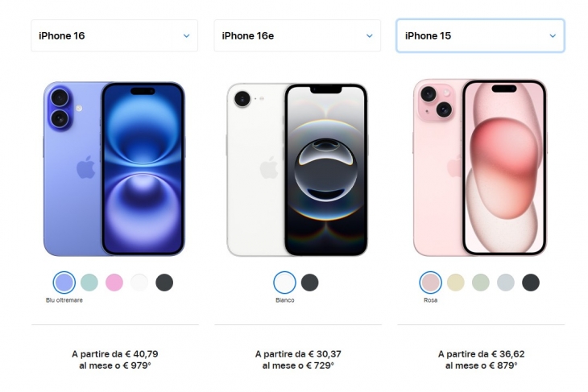Open the iPhone 16 model dropdown
Image resolution: width=588 pixels, height=392 pixels.
[x=114, y=35]
